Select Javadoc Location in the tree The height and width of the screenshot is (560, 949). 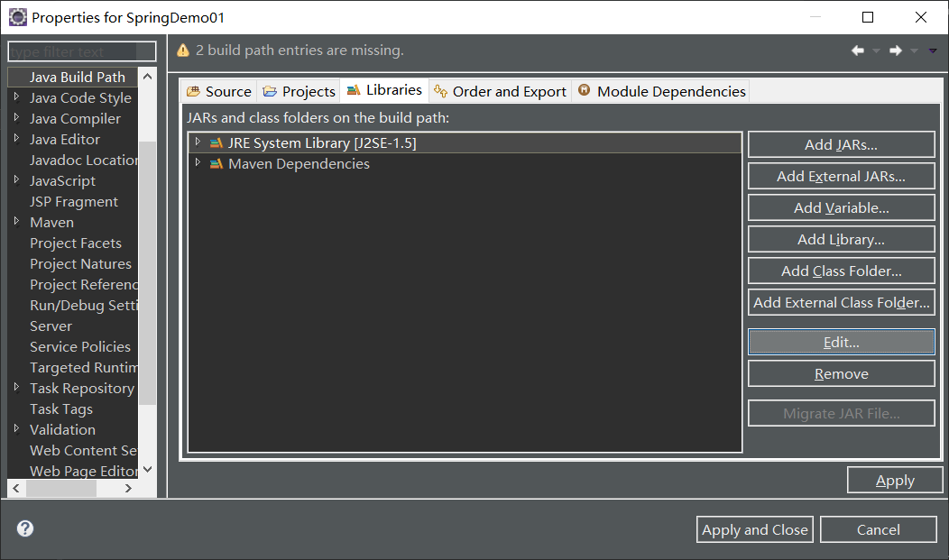click(84, 161)
